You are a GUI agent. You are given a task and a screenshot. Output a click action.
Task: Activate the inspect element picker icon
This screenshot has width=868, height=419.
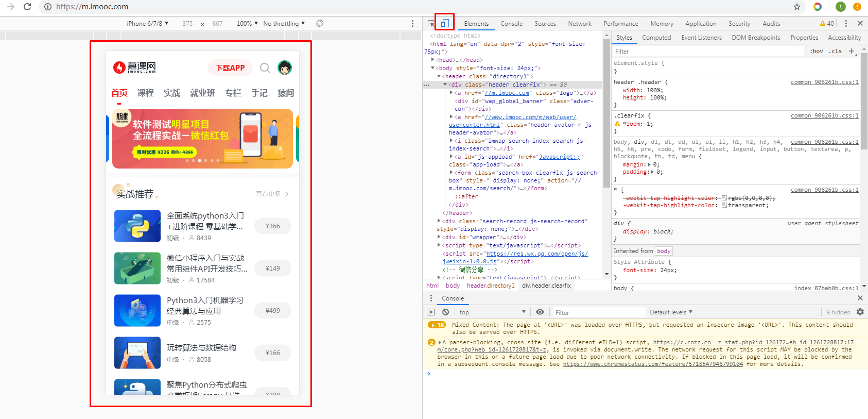coord(431,24)
